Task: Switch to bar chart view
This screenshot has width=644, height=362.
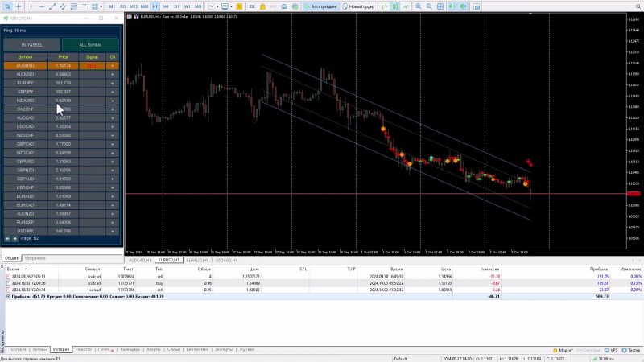Action: click(384, 6)
